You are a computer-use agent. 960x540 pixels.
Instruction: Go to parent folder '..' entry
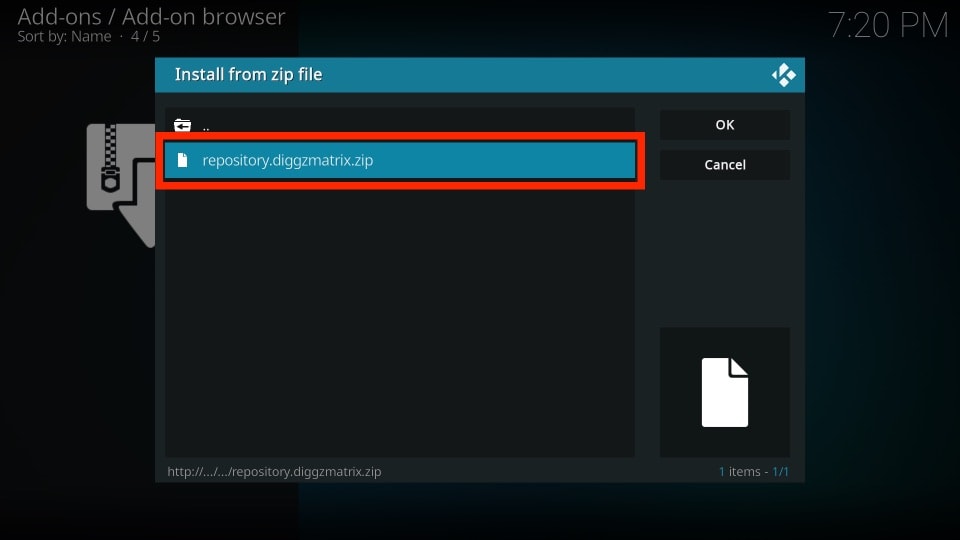(x=400, y=126)
